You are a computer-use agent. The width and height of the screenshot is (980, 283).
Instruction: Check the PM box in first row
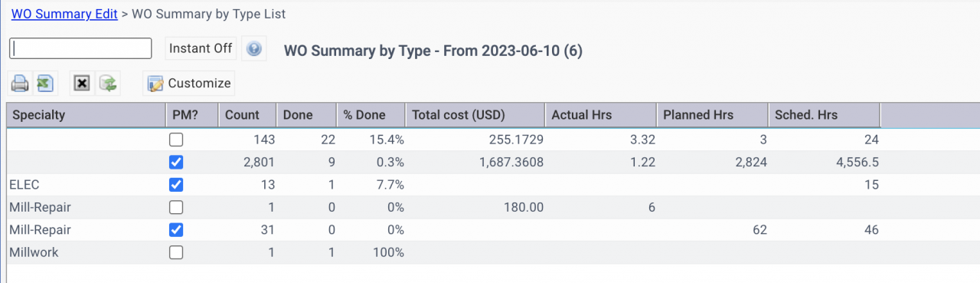coord(177,140)
